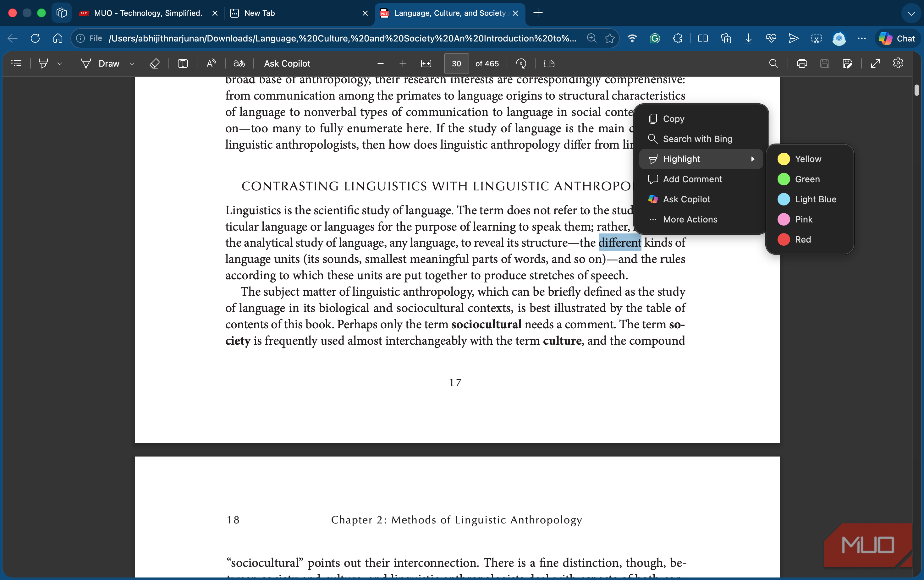Enter full screen PDF view
This screenshot has width=924, height=580.
pos(875,63)
